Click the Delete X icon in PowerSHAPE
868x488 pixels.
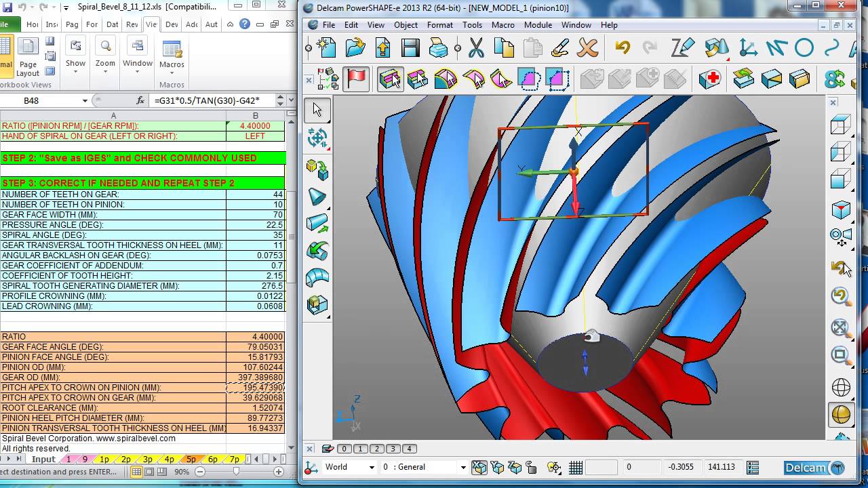point(587,48)
